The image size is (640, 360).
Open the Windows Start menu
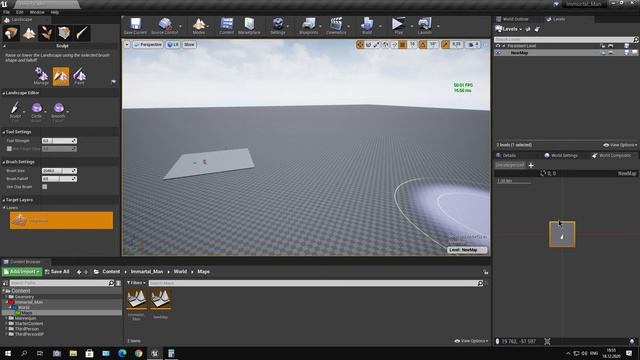(x=8, y=353)
